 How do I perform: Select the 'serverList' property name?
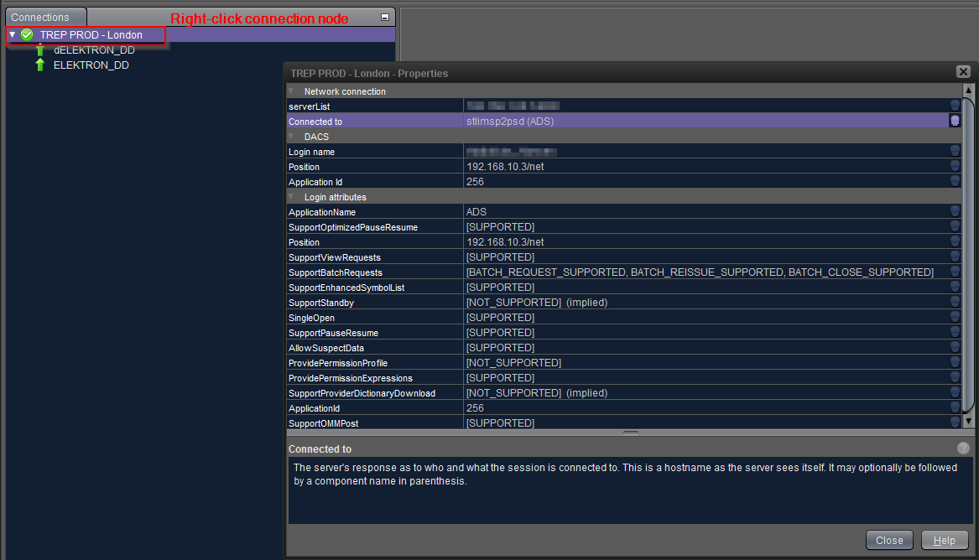[309, 106]
